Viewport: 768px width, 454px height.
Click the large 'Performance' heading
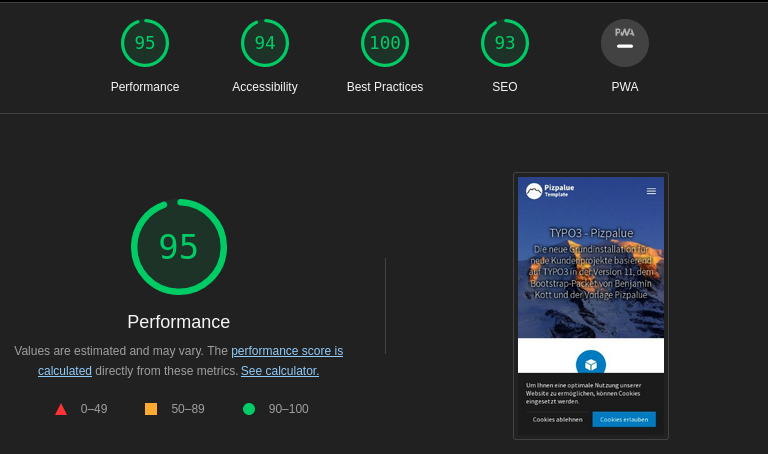tap(179, 322)
